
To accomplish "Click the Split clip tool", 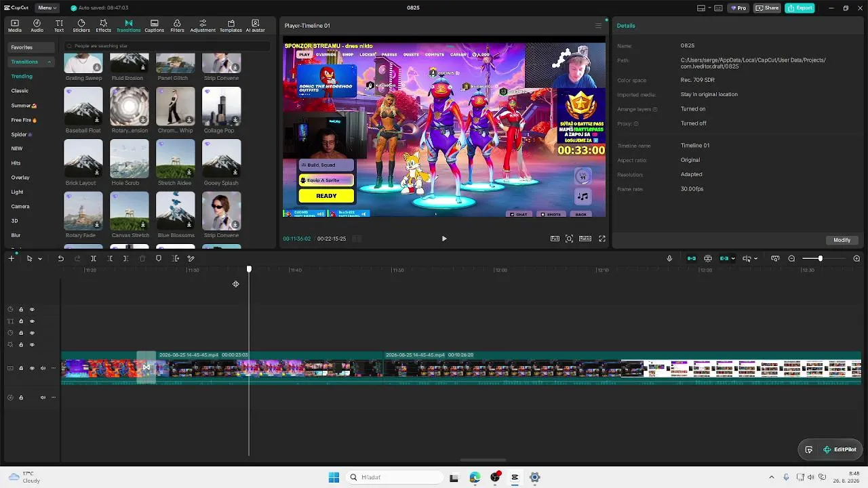I will pyautogui.click(x=94, y=258).
